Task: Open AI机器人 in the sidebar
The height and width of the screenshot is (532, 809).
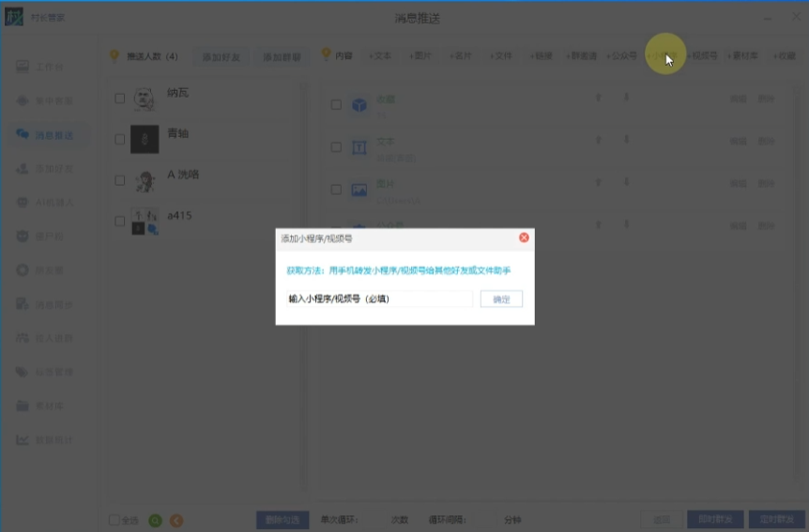Action: click(x=44, y=203)
